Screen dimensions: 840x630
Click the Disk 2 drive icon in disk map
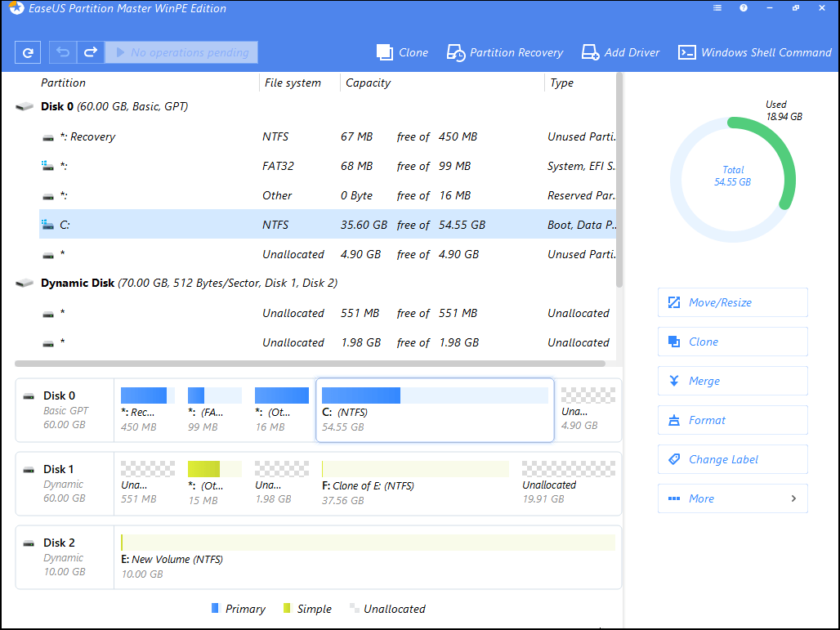click(29, 543)
